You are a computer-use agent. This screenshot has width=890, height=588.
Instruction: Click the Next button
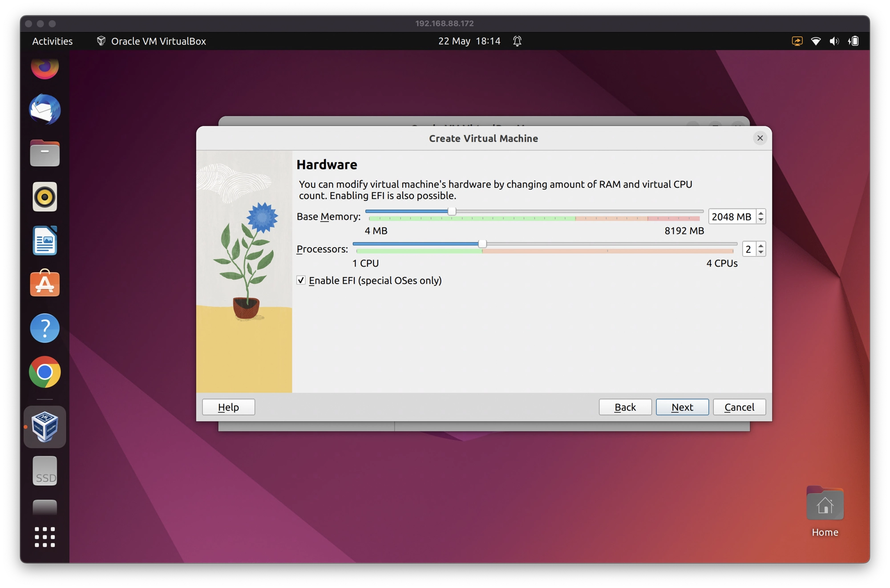pyautogui.click(x=682, y=407)
